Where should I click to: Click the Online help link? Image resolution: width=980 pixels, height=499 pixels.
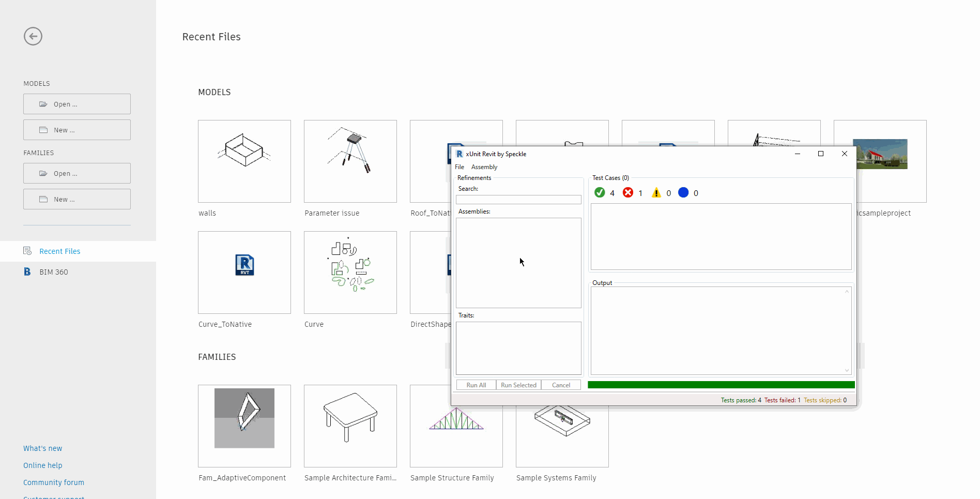[x=43, y=465]
